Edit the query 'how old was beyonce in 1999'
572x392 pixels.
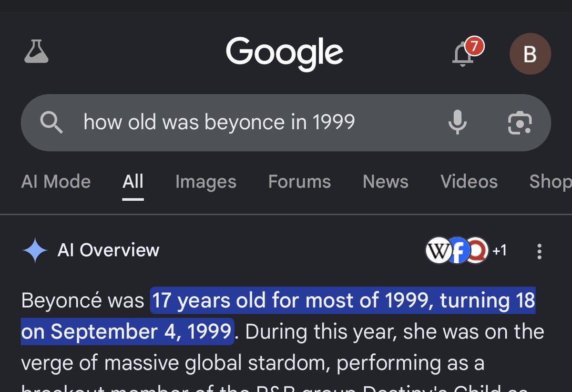pyautogui.click(x=219, y=122)
